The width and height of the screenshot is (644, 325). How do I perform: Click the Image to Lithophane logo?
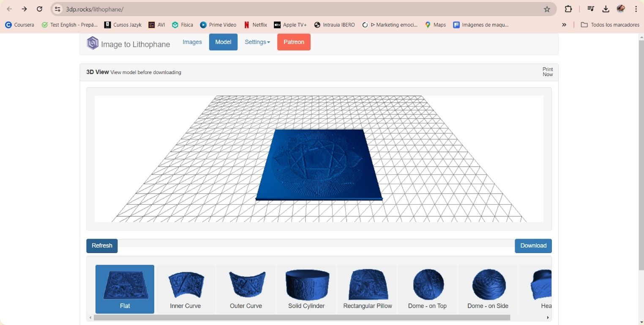pyautogui.click(x=128, y=44)
